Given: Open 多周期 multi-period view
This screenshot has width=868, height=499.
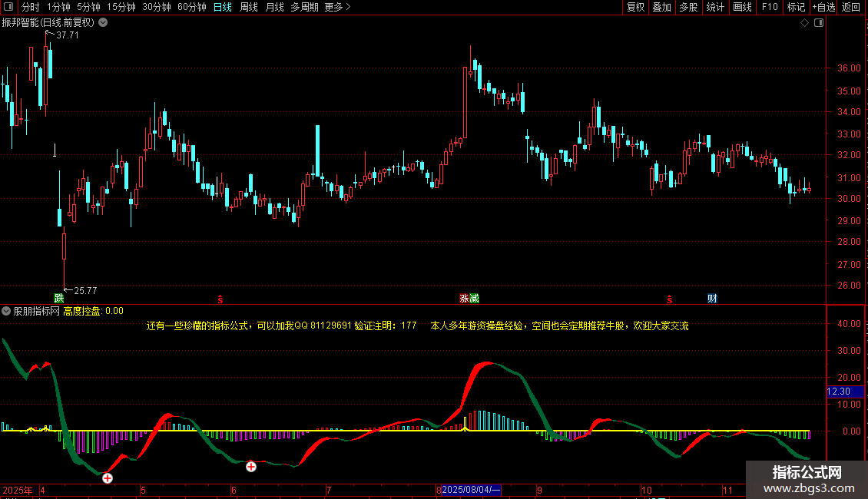Looking at the screenshot, I should click(304, 7).
